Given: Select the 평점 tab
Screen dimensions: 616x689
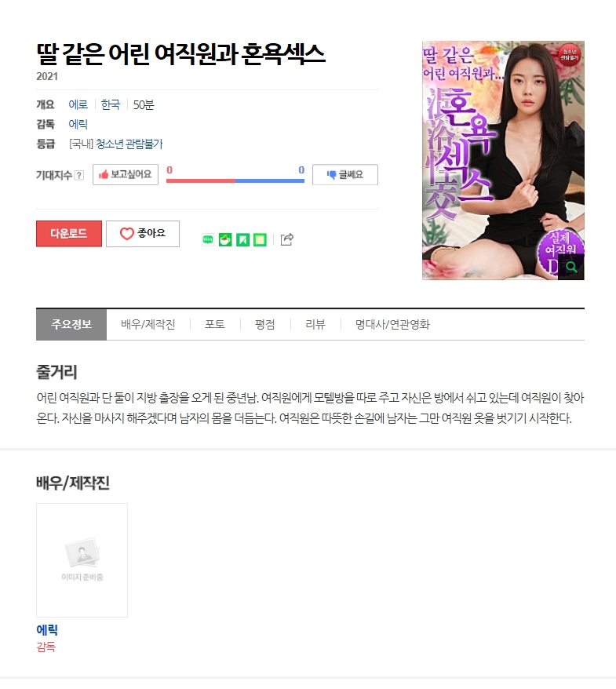Looking at the screenshot, I should coord(265,324).
